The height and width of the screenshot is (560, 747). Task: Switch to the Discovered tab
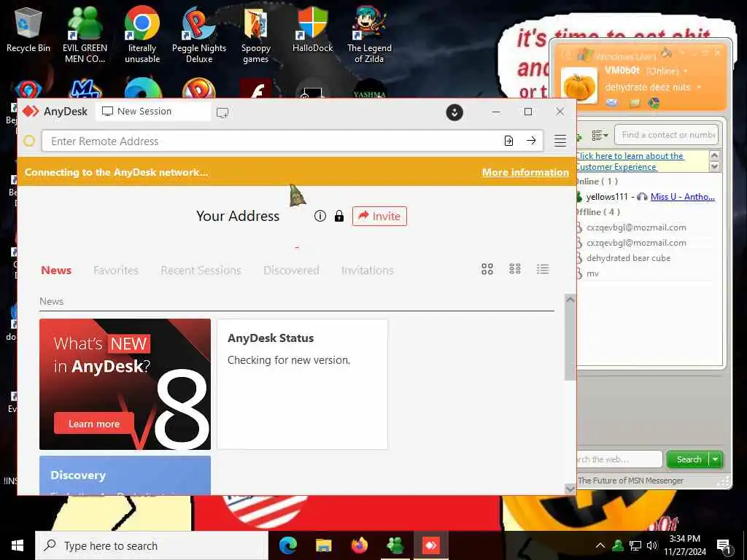[291, 270]
